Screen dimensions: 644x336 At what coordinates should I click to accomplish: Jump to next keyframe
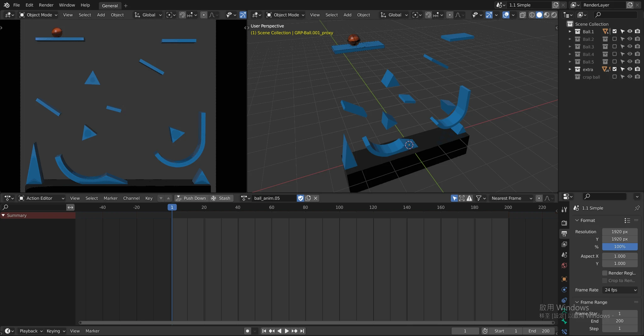click(x=294, y=331)
